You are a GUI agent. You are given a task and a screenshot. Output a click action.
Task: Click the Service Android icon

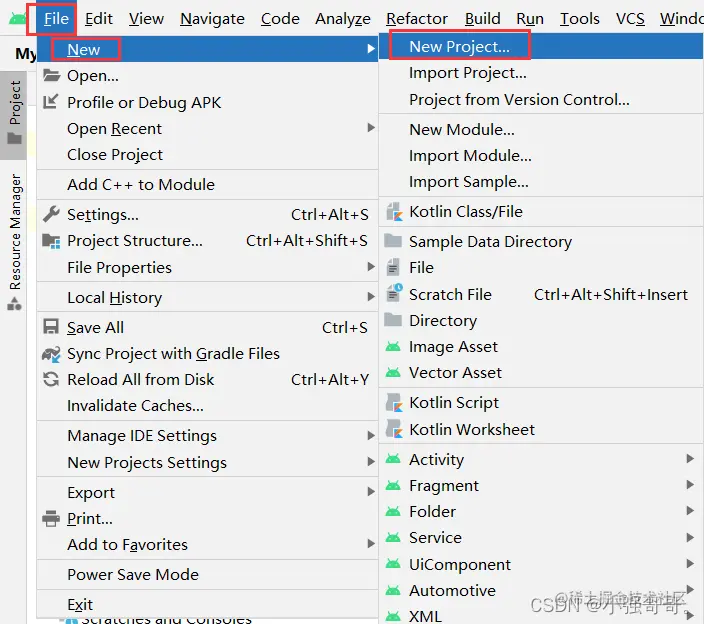pyautogui.click(x=393, y=537)
